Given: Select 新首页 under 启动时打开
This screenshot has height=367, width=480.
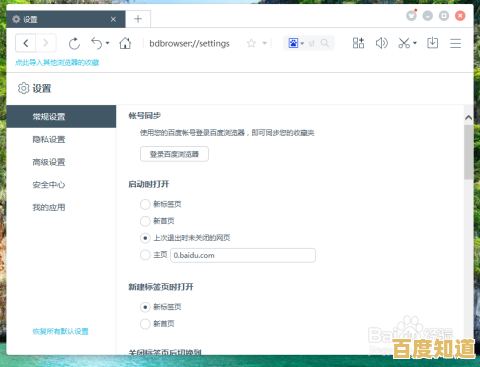Looking at the screenshot, I should point(145,221).
